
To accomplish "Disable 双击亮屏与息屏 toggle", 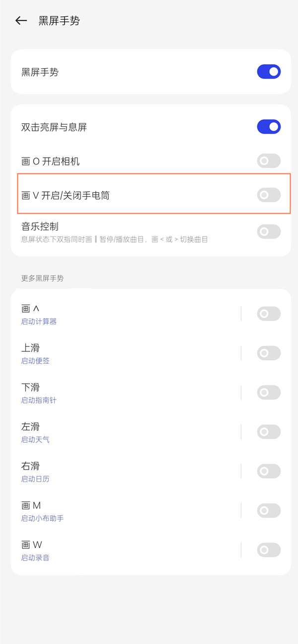I will (269, 127).
